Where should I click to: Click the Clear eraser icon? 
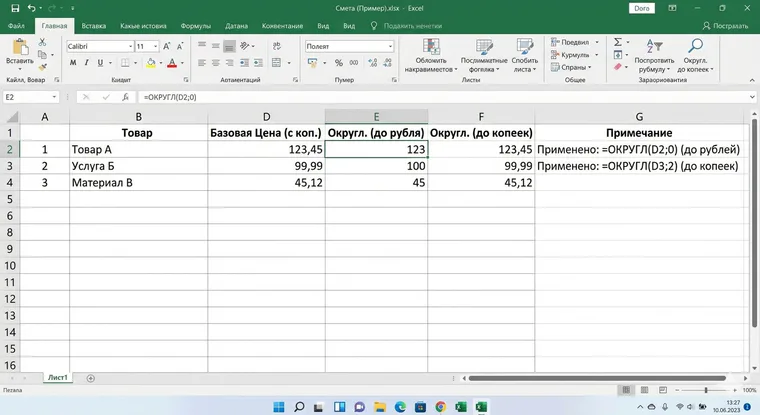click(x=618, y=66)
